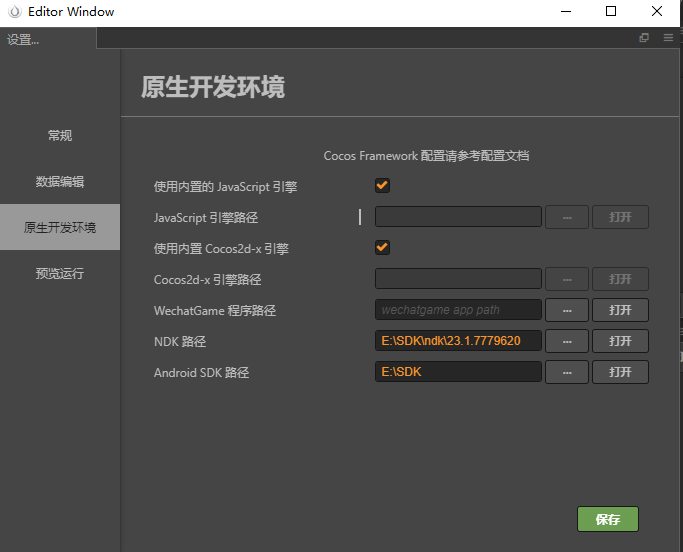Screen dimensions: 683x552
Task: Browse for Cocos2d-x engine path
Action: 567,279
